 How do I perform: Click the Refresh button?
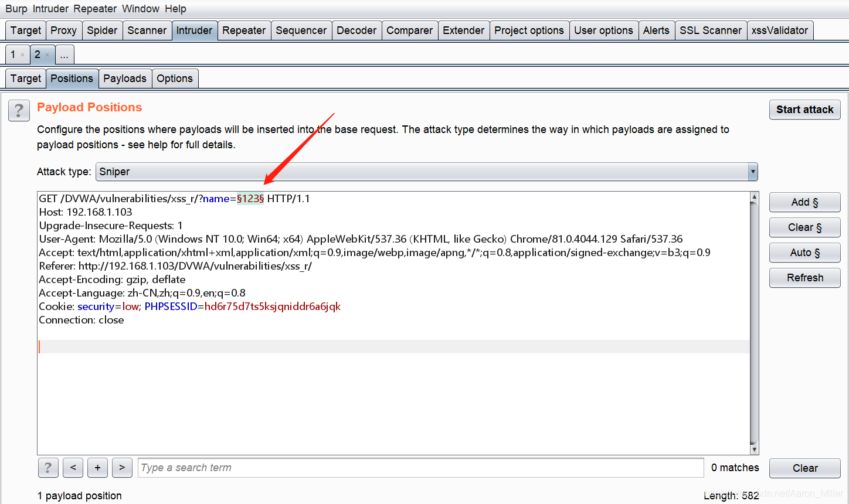tap(805, 278)
